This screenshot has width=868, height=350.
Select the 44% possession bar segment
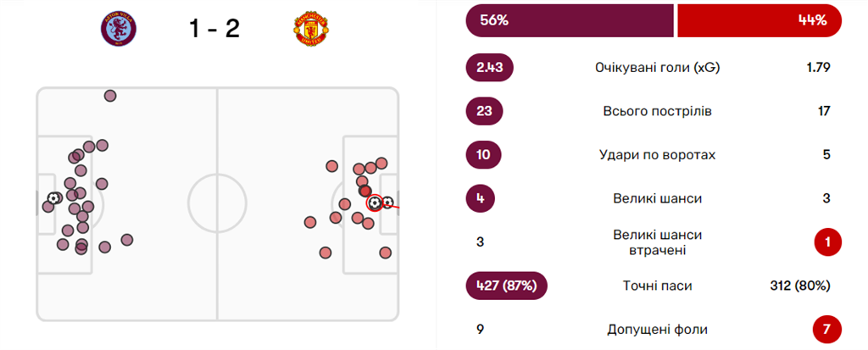coord(759,21)
